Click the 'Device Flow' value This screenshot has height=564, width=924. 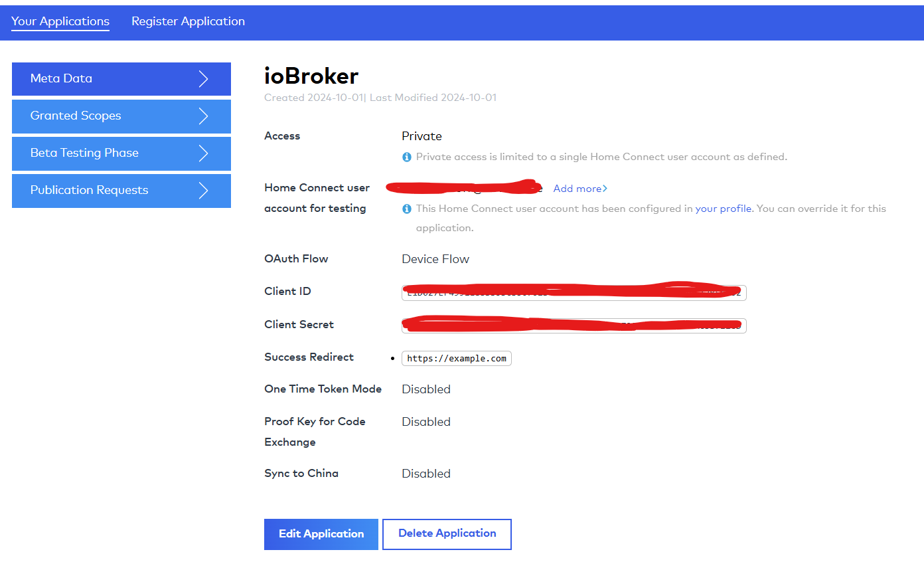pos(435,259)
